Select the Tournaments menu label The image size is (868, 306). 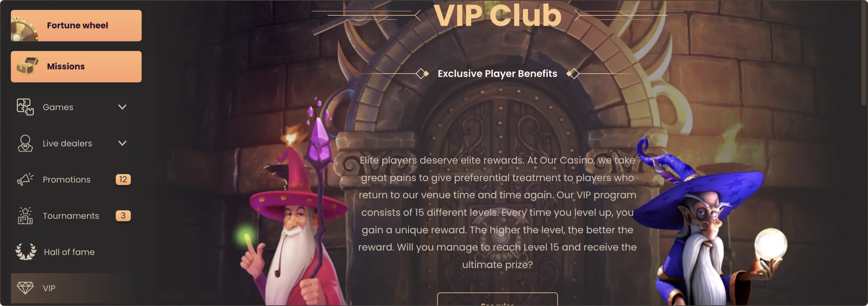coord(71,216)
